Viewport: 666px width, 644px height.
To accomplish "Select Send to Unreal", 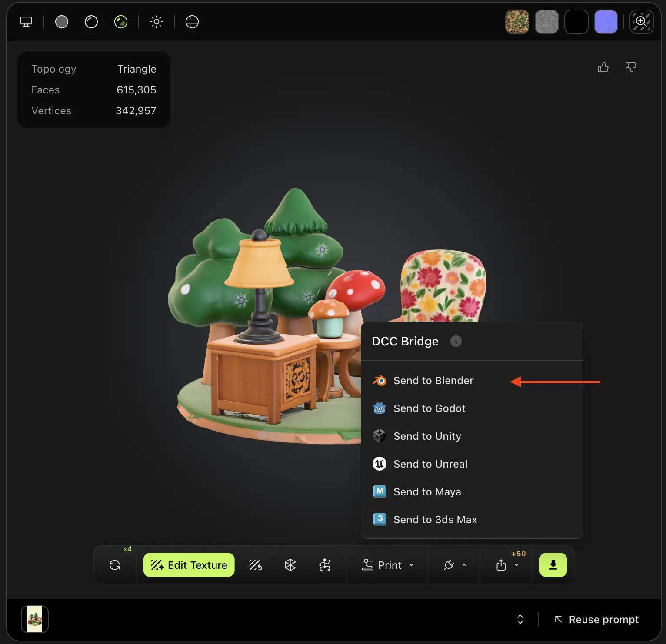I will pos(430,464).
